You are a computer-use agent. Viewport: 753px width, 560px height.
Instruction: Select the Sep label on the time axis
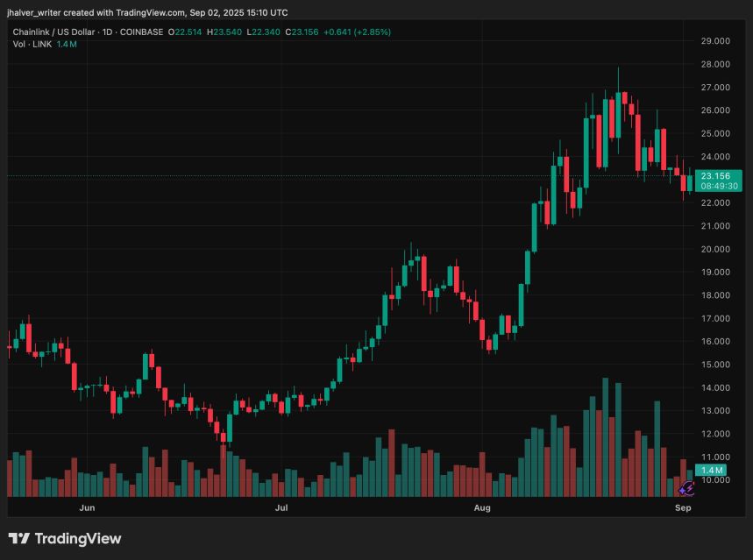[x=683, y=507]
